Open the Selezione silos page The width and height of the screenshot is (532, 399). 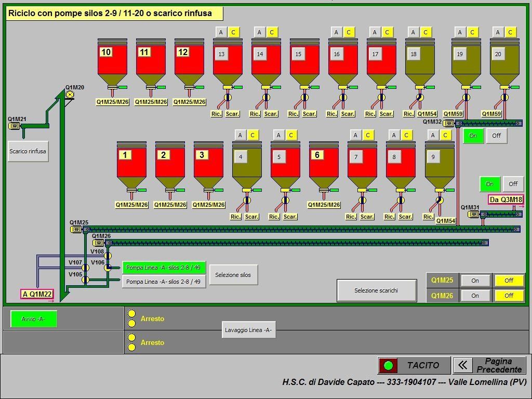(233, 275)
